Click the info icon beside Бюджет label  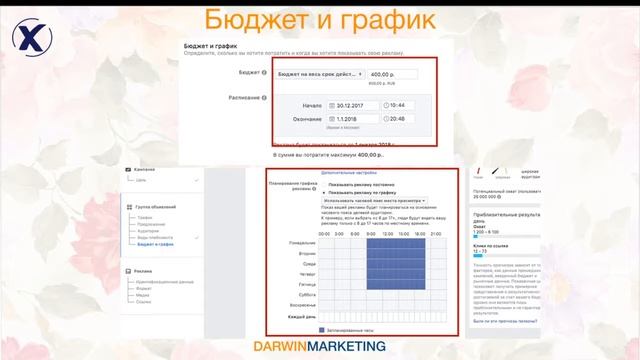264,73
